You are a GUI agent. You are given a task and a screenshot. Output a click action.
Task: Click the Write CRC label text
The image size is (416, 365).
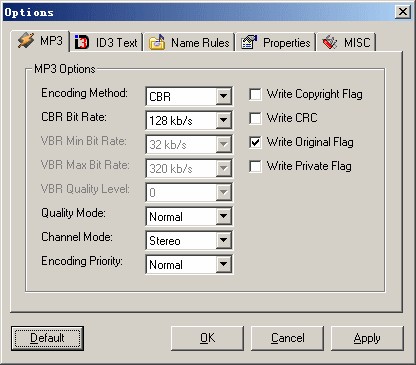292,118
